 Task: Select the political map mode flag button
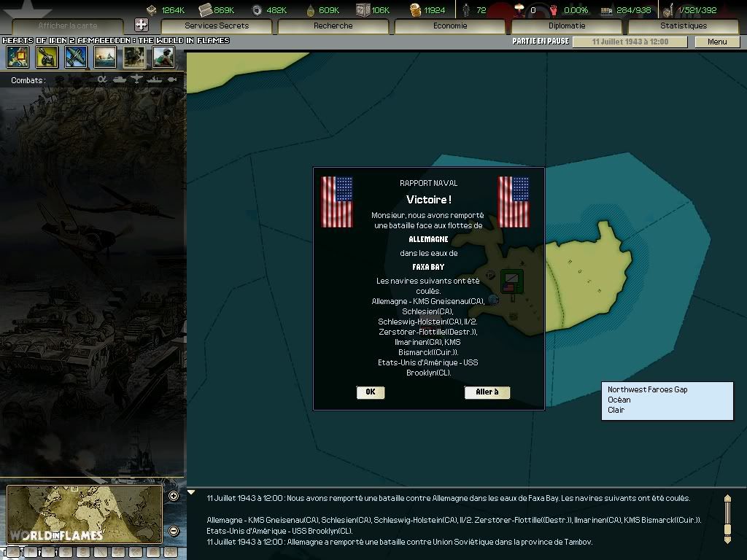[x=31, y=553]
